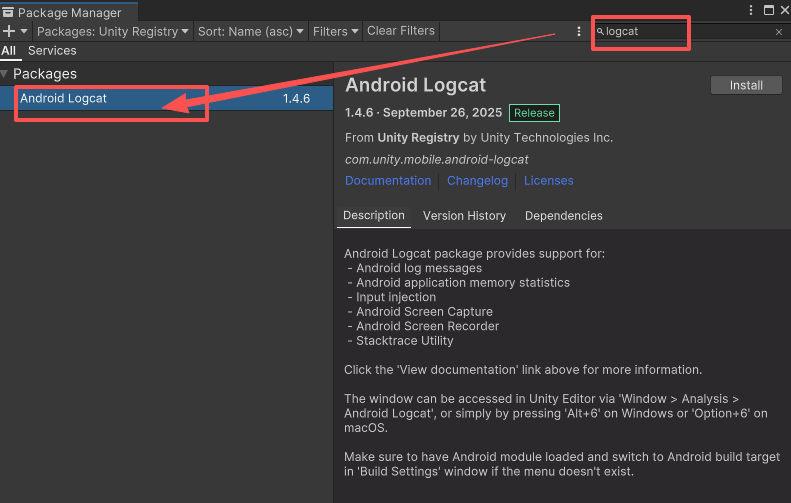Open the Packages: Unity Registry dropdown
Viewport: 791px width, 503px height.
tap(112, 31)
